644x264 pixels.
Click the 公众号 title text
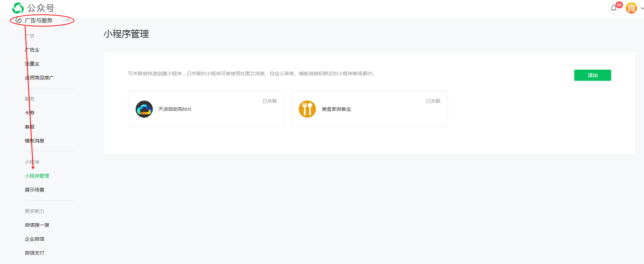(x=41, y=8)
